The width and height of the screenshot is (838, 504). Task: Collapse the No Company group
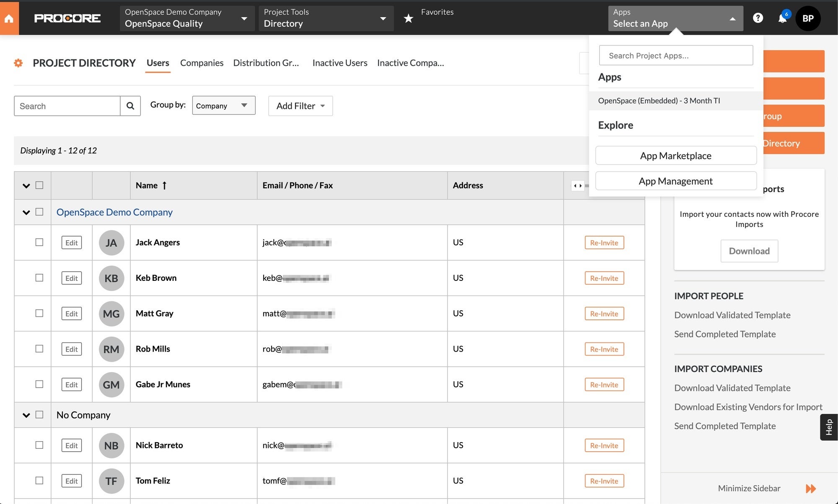[x=26, y=415]
